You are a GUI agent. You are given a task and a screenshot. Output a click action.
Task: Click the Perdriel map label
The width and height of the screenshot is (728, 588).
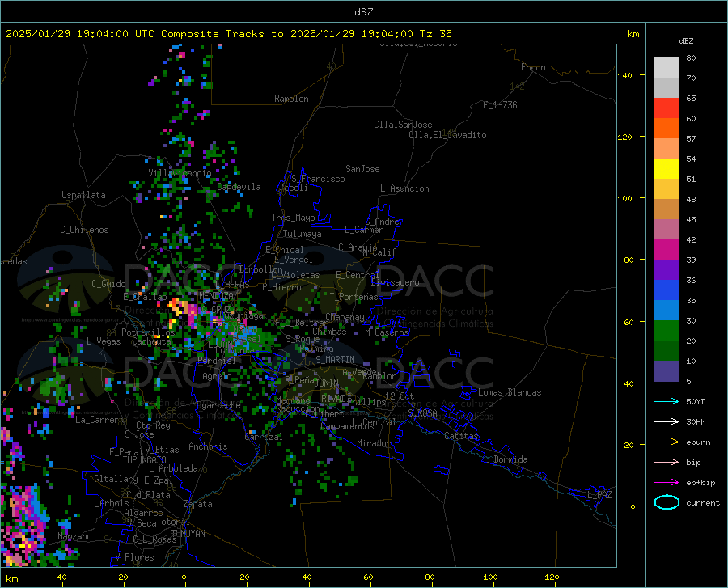pos(217,360)
